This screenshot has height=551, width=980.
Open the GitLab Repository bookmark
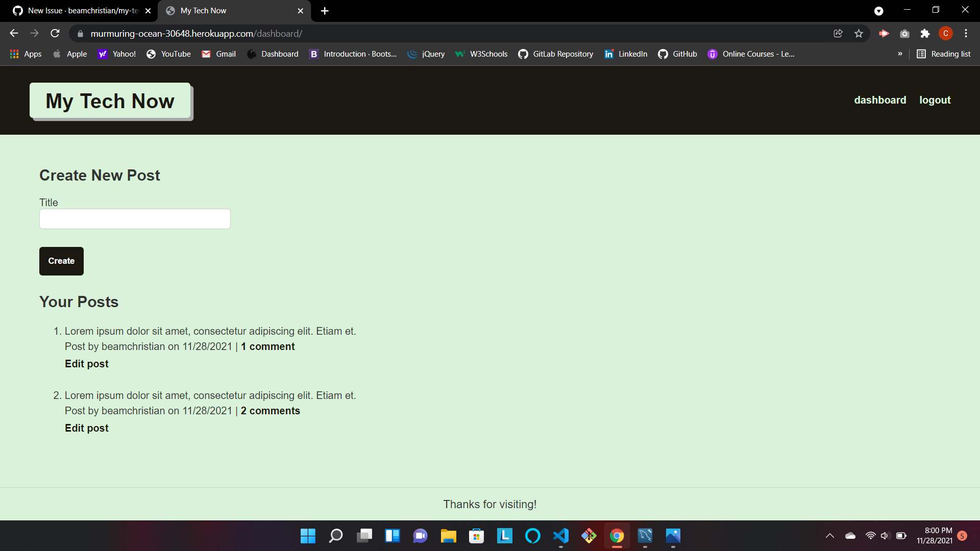coord(555,54)
